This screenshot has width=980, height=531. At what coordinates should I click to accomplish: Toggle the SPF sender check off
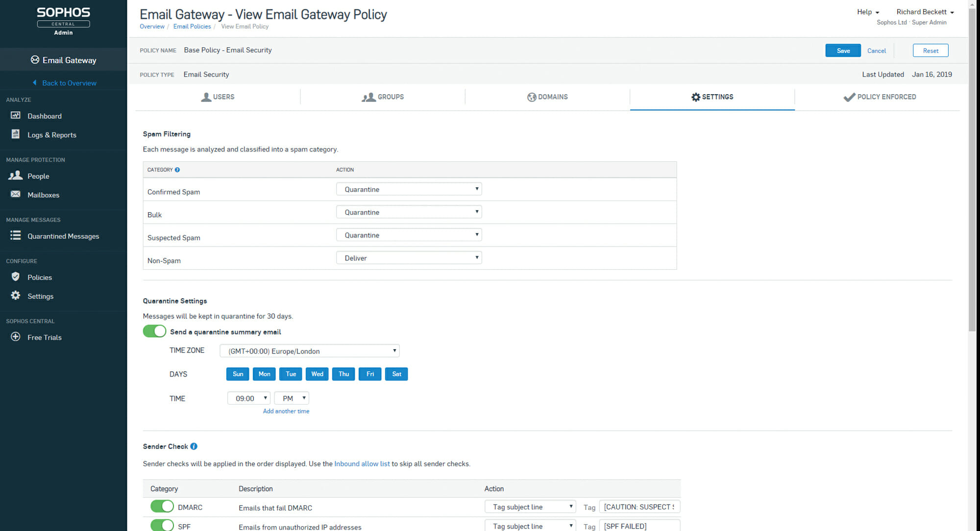click(x=162, y=525)
